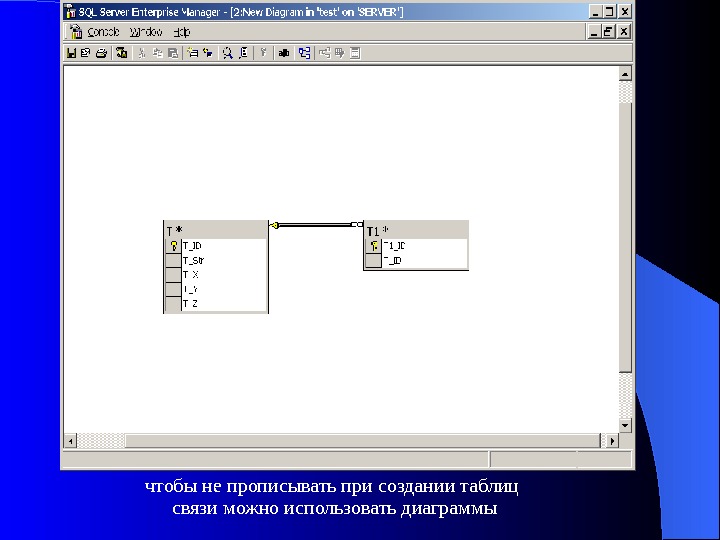Viewport: 720px width, 540px height.
Task: Click the horizontal scrollbar left arrow
Action: pyautogui.click(x=70, y=441)
